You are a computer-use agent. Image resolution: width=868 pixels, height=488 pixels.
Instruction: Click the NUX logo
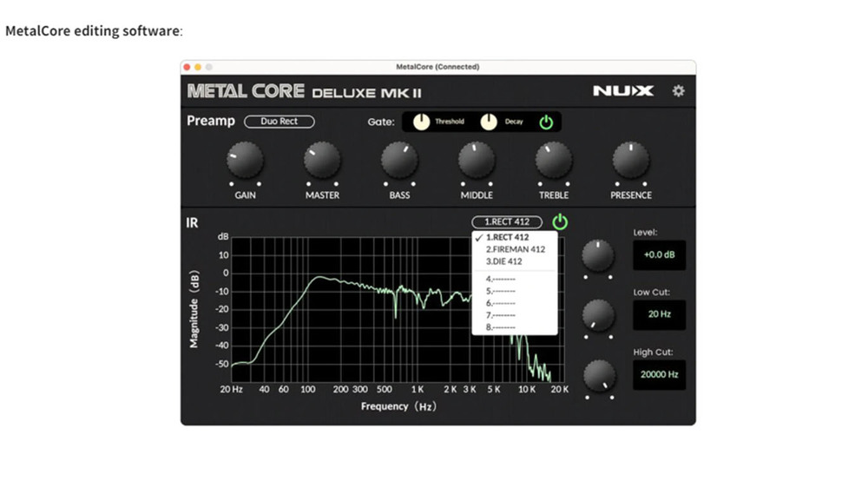623,91
